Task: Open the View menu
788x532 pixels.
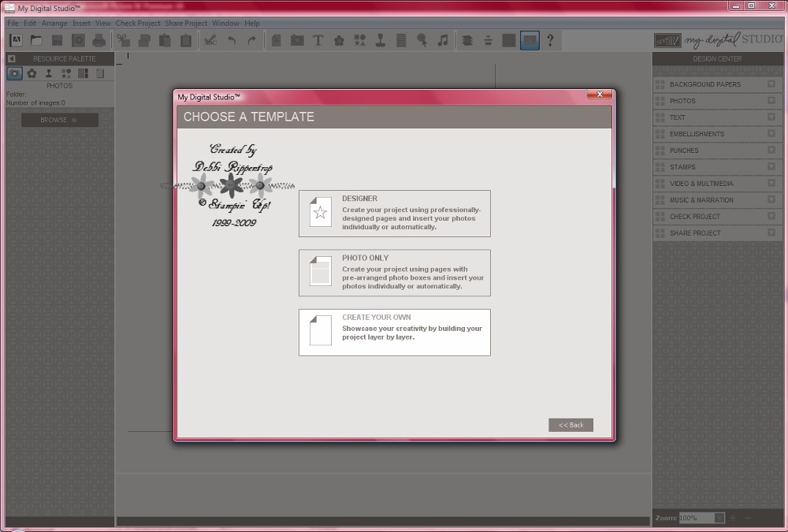Action: point(103,23)
